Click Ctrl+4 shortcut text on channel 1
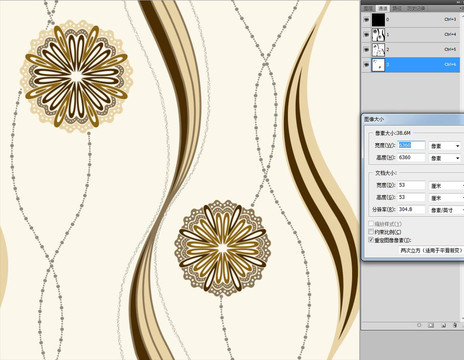Image resolution: width=464 pixels, height=360 pixels. pyautogui.click(x=450, y=34)
